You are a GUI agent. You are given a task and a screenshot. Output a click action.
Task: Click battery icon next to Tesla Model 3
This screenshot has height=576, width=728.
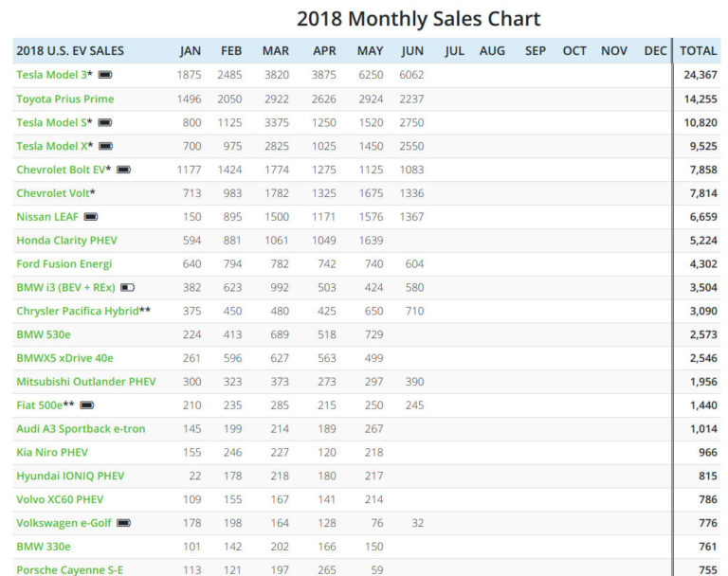[105, 75]
